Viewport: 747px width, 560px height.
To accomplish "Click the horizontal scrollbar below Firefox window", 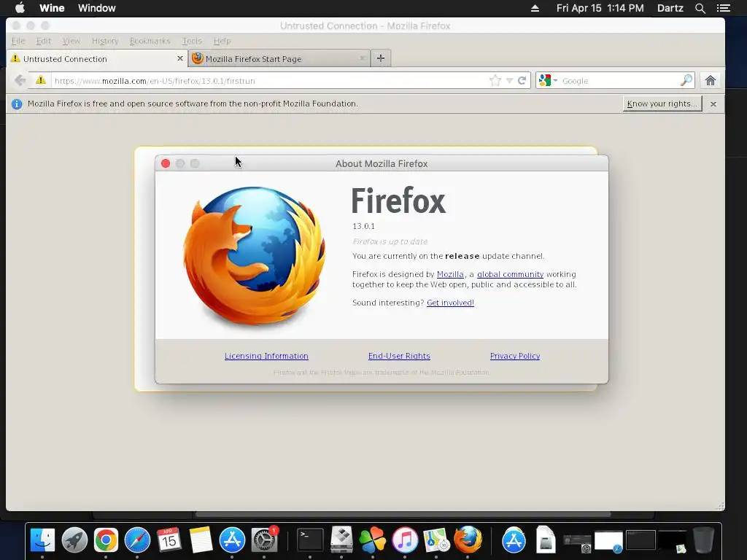I will (403, 514).
